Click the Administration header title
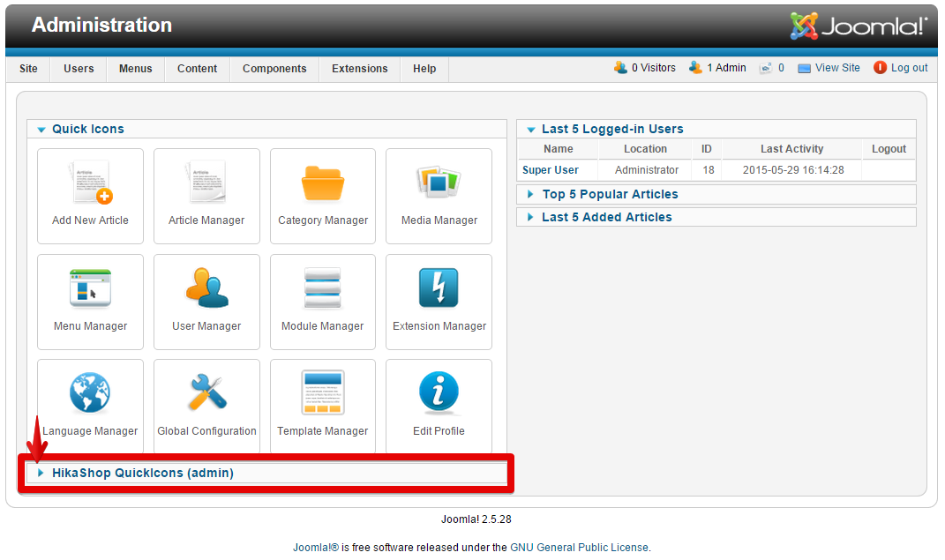Screen dimensions: 945x560 [101, 25]
